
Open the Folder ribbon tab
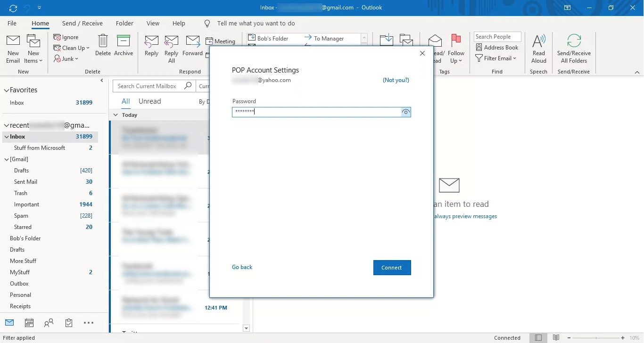124,23
